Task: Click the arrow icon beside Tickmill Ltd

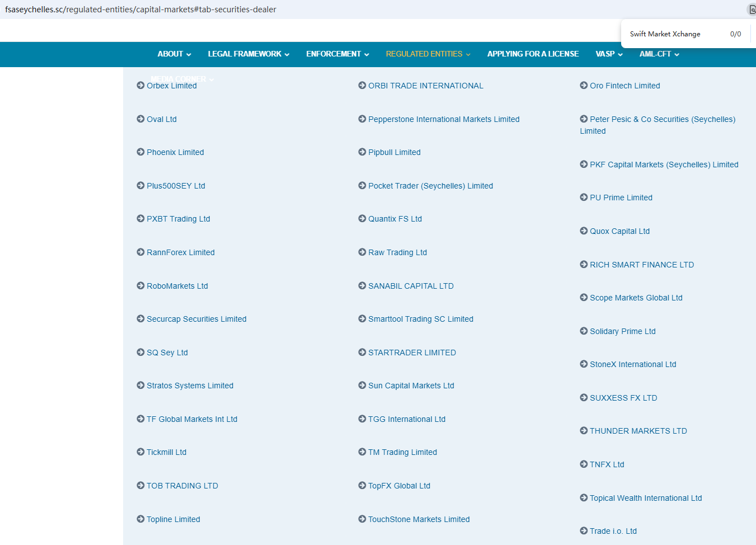Action: pos(140,452)
